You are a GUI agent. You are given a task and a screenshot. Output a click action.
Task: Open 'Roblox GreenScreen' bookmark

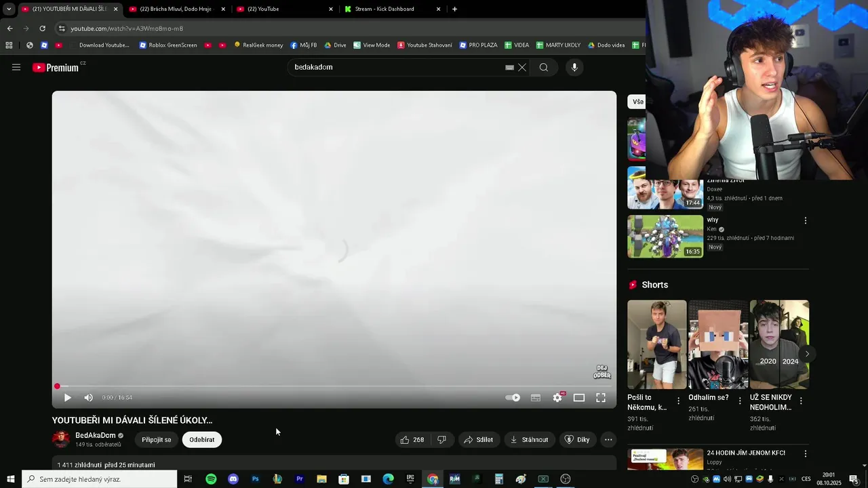point(167,45)
